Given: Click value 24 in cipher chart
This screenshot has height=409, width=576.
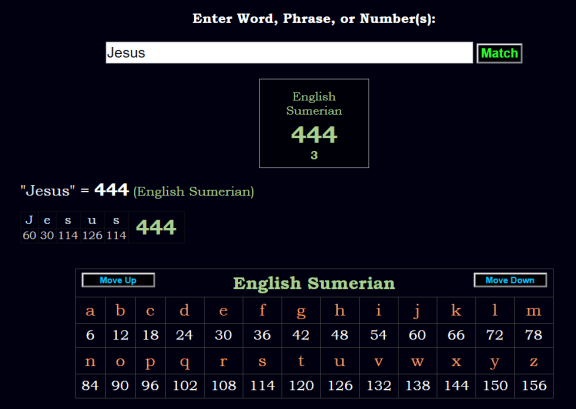Looking at the screenshot, I should 184,335.
